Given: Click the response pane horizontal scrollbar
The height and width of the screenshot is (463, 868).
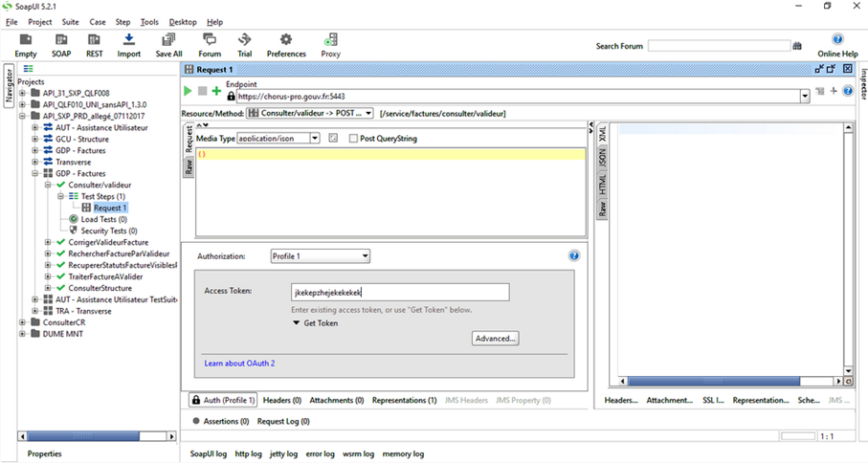Looking at the screenshot, I should pyautogui.click(x=714, y=381).
